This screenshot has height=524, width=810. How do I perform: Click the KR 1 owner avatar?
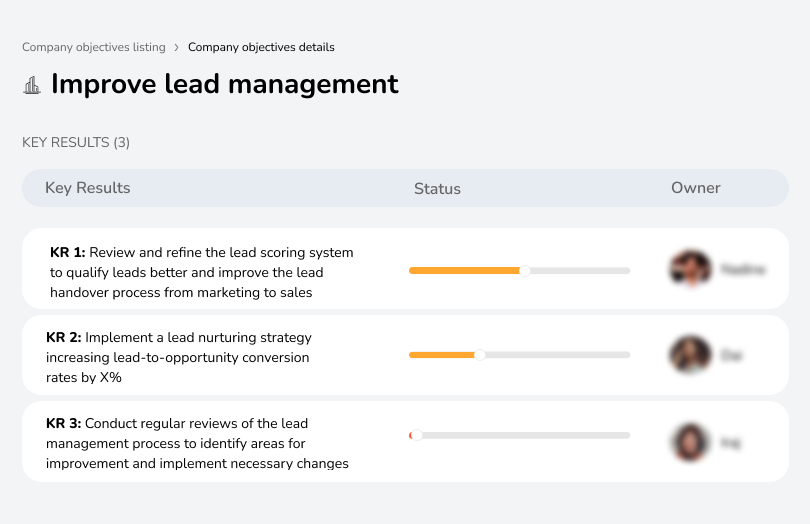pyautogui.click(x=691, y=269)
